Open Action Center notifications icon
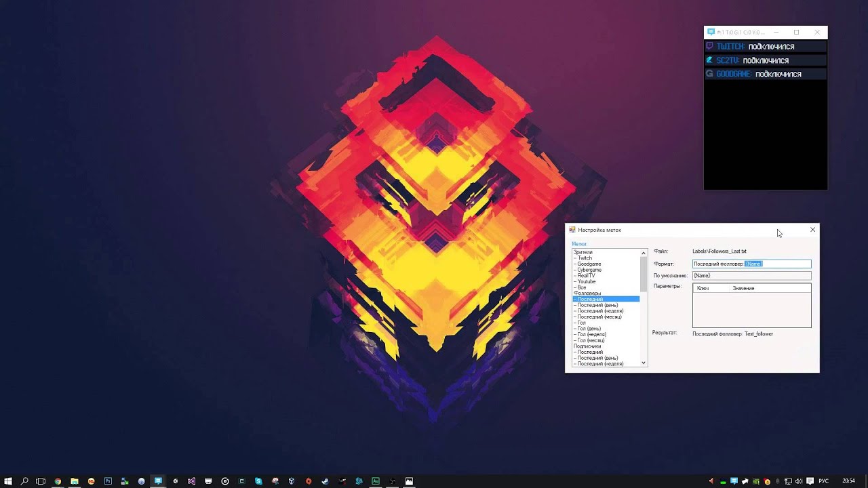The image size is (868, 488). coord(810,481)
